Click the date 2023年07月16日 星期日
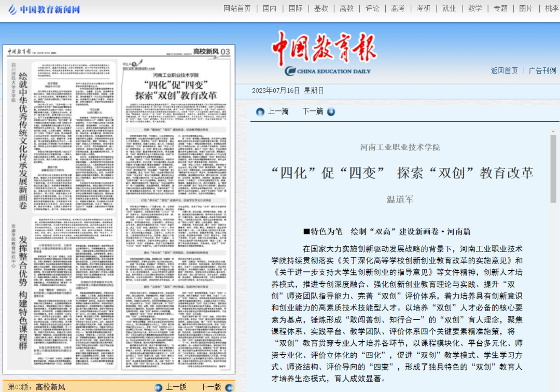 (x=288, y=91)
